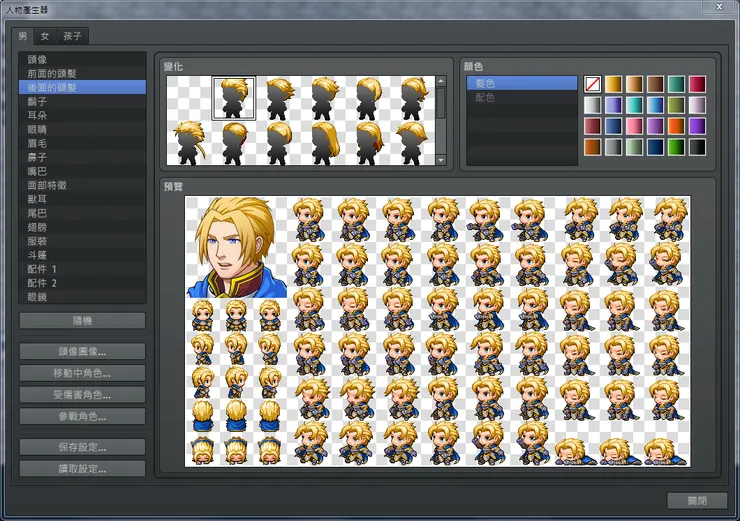Switch to the 男 (male) tab
The height and width of the screenshot is (521, 740).
pos(22,36)
